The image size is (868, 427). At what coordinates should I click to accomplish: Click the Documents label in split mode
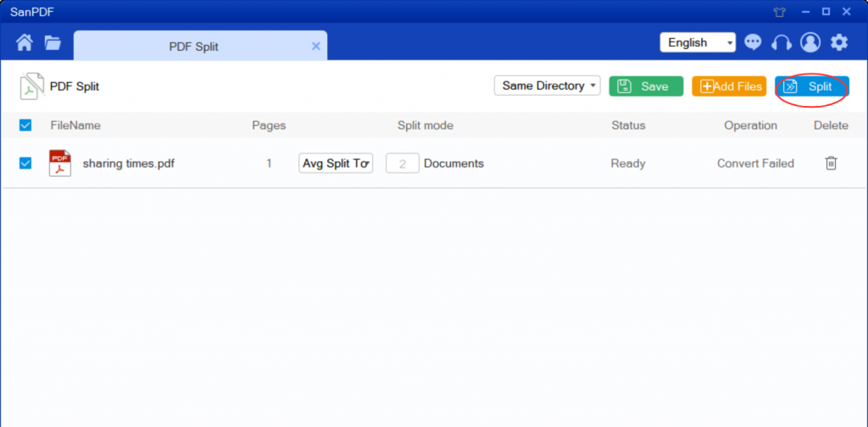point(454,164)
